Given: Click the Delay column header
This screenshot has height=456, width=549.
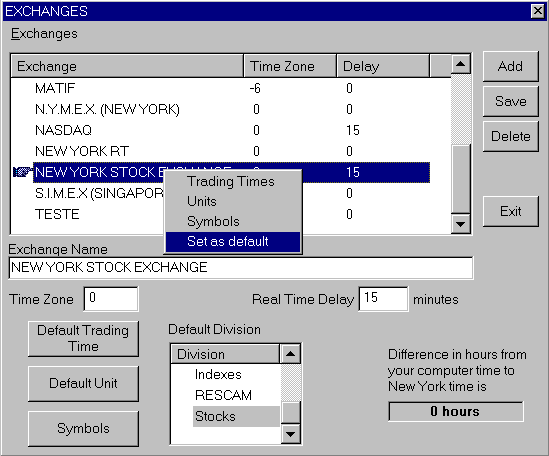Looking at the screenshot, I should tap(383, 66).
